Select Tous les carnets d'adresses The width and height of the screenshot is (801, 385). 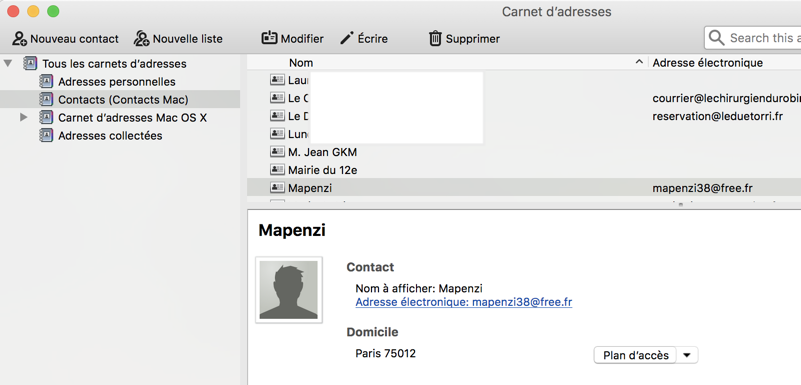tap(114, 64)
